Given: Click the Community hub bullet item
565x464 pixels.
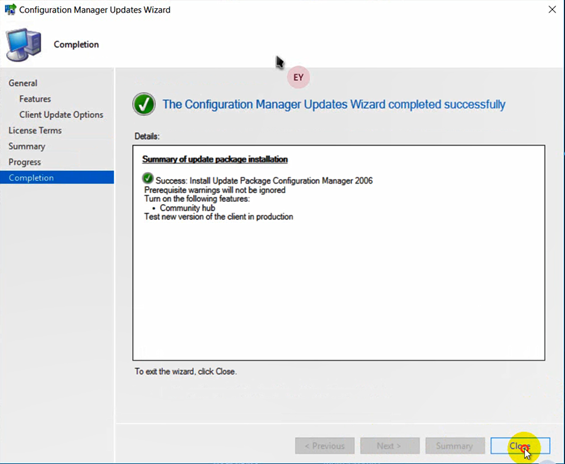Looking at the screenshot, I should 187,208.
